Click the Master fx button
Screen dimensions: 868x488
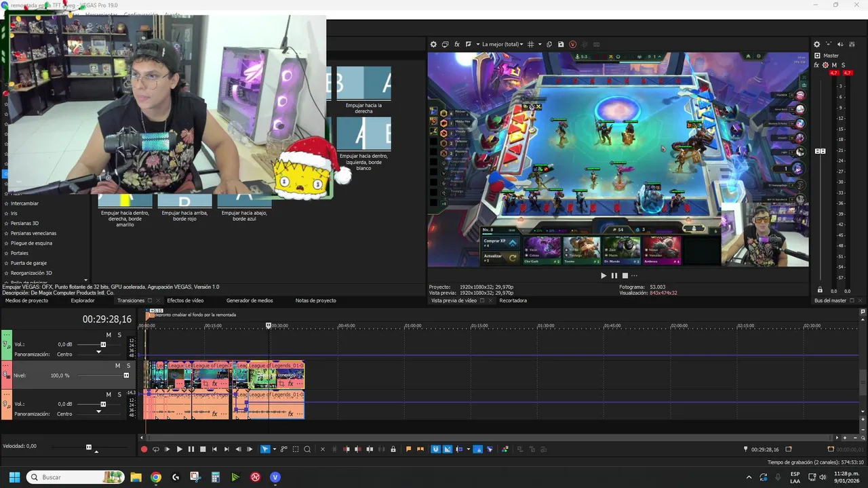point(816,65)
